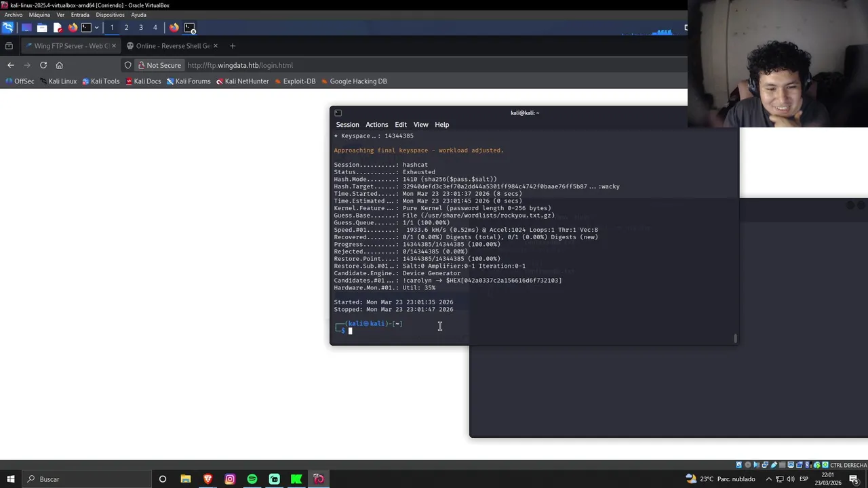Open the Kali applications menu dragon icon
The height and width of the screenshot is (488, 868).
coord(7,28)
